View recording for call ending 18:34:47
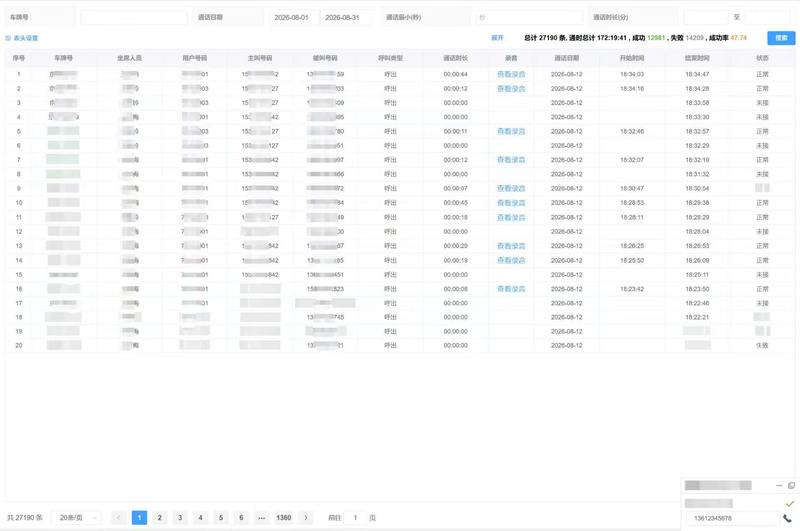Image resolution: width=800 pixels, height=531 pixels. [x=511, y=74]
